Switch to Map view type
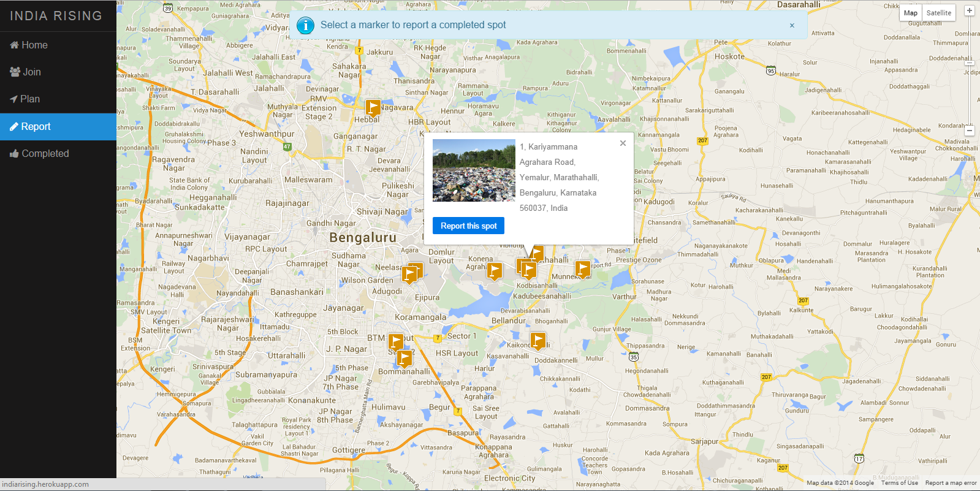Viewport: 980px width, 491px height. pos(911,13)
